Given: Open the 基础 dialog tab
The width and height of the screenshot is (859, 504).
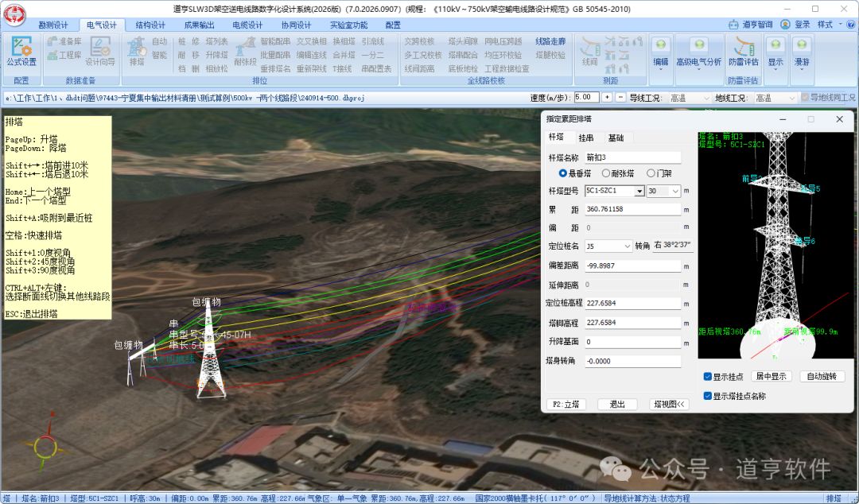Looking at the screenshot, I should (x=616, y=138).
